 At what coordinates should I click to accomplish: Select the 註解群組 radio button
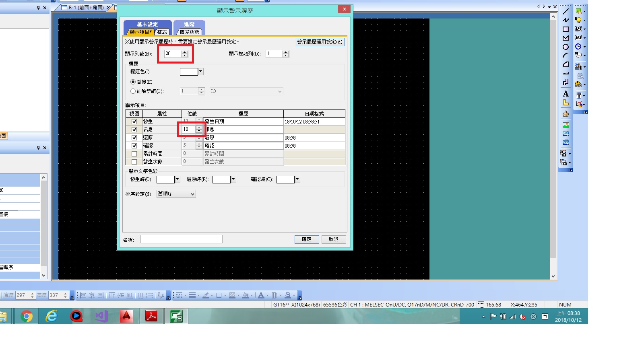pos(133,91)
